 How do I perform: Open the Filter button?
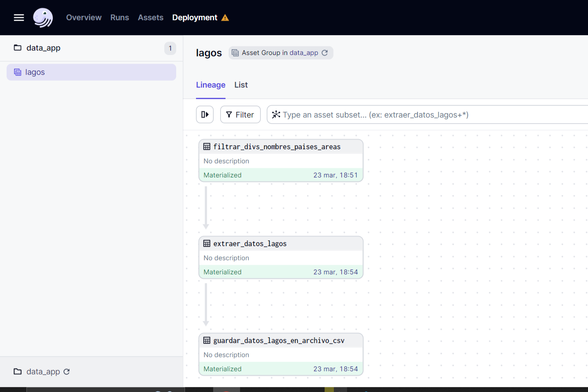tap(240, 115)
